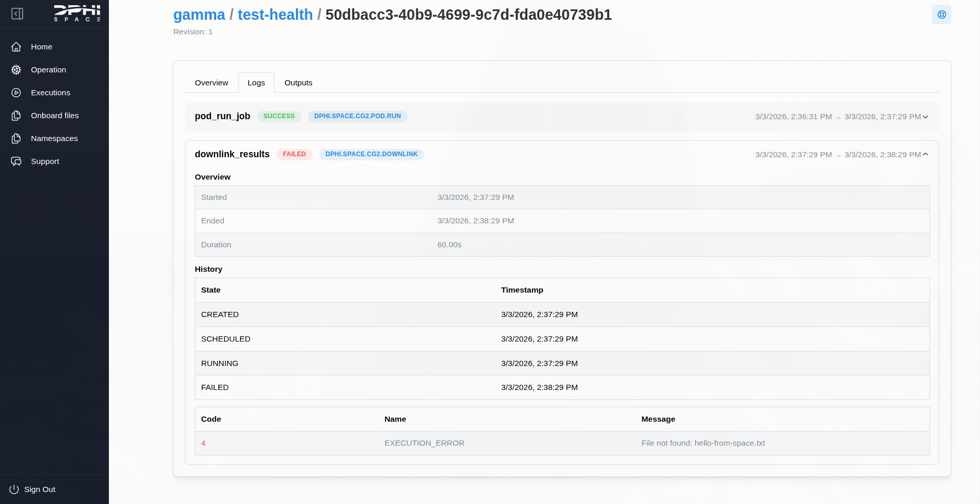The image size is (980, 504).
Task: Click FAILED timestamp 2:38:29 PM in History
Action: click(x=539, y=387)
